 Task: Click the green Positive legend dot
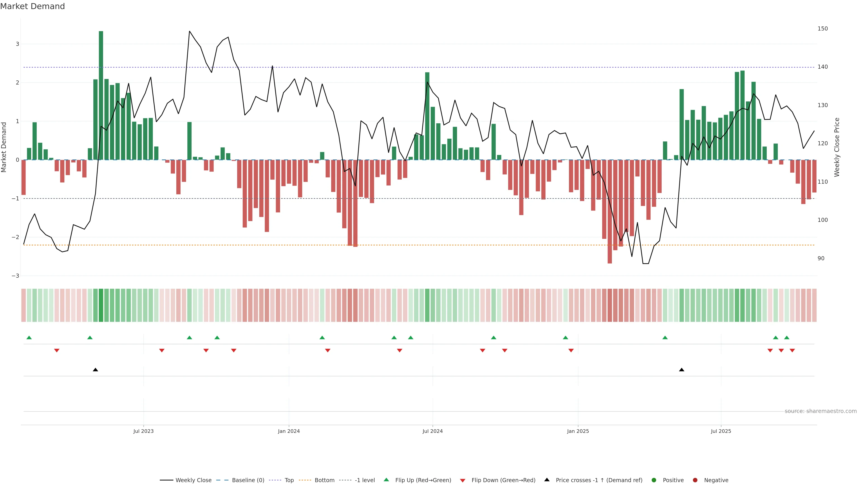coord(654,480)
